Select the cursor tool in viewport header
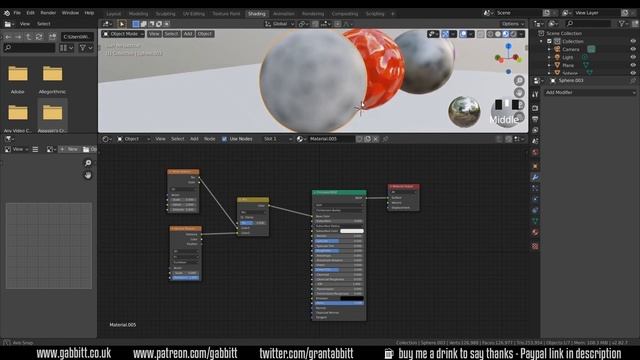The height and width of the screenshot is (360, 640). click(x=122, y=24)
